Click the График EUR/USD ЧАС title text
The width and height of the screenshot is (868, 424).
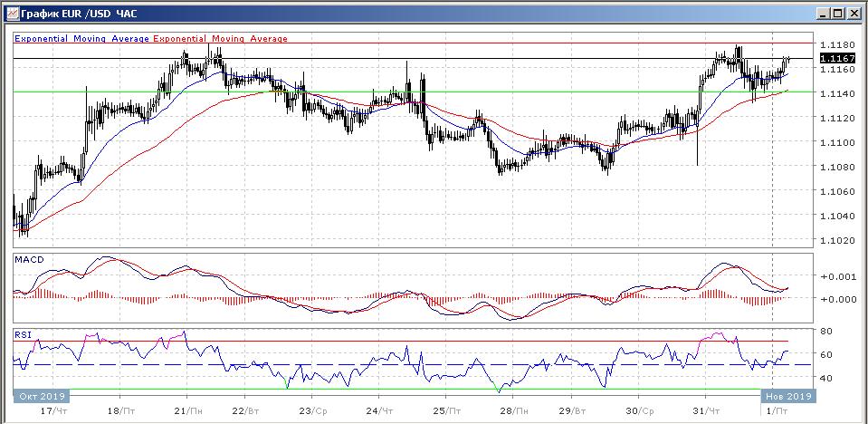[68, 14]
